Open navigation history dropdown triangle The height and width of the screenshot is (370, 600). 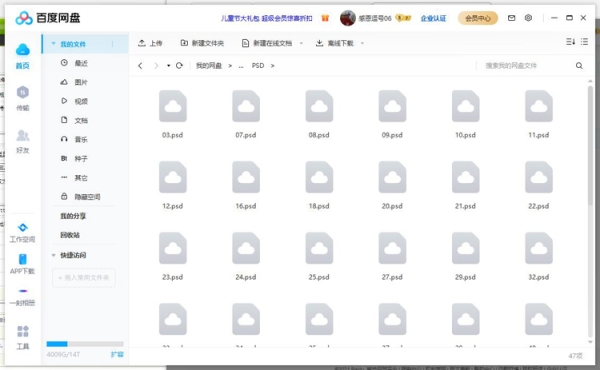click(x=168, y=66)
